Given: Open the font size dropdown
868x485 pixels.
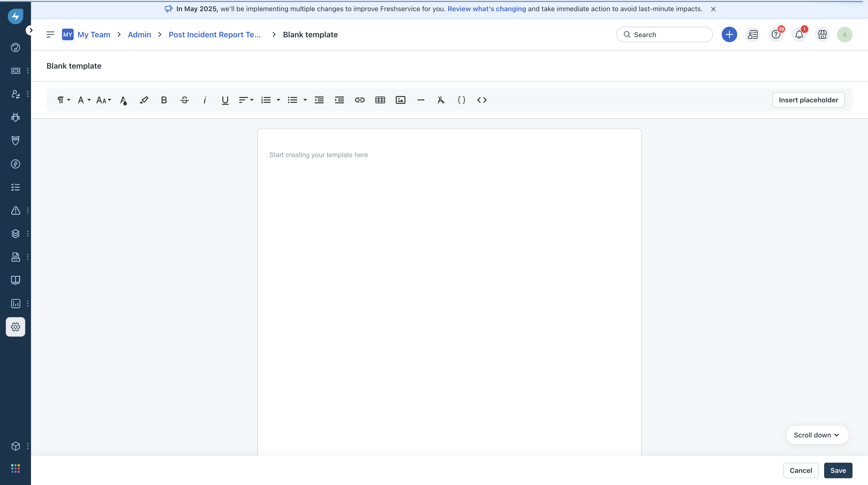Looking at the screenshot, I should click(103, 100).
